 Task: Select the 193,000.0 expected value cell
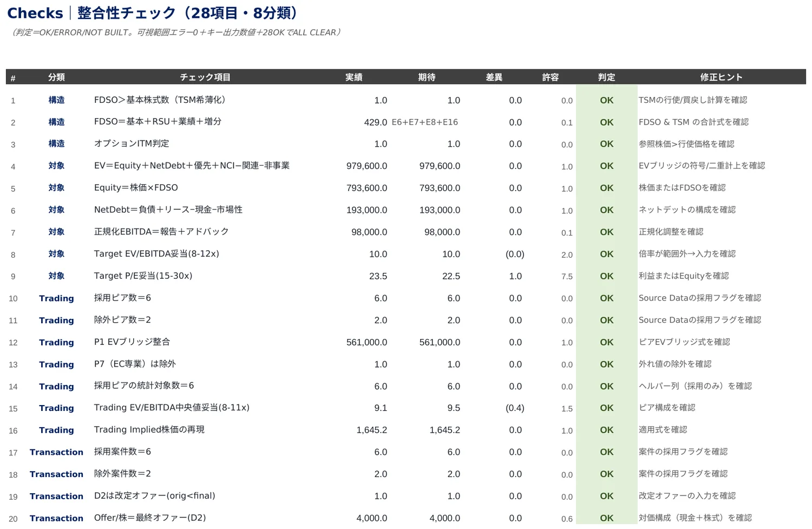click(440, 211)
